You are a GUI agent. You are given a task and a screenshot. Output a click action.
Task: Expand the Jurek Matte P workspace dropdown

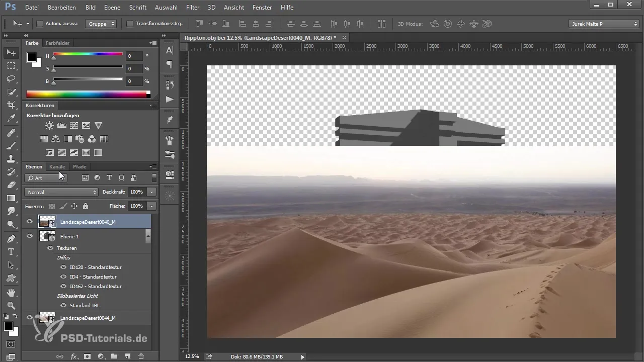604,24
